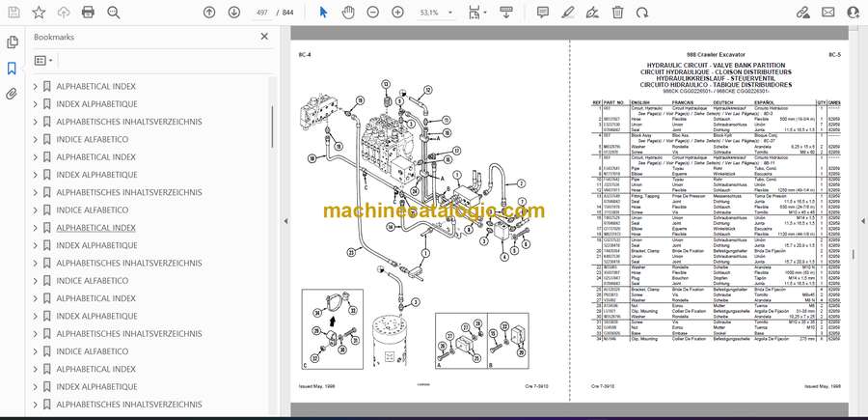This screenshot has width=868, height=420.
Task: Open the page fit options dropdown arrow
Action: (x=485, y=13)
